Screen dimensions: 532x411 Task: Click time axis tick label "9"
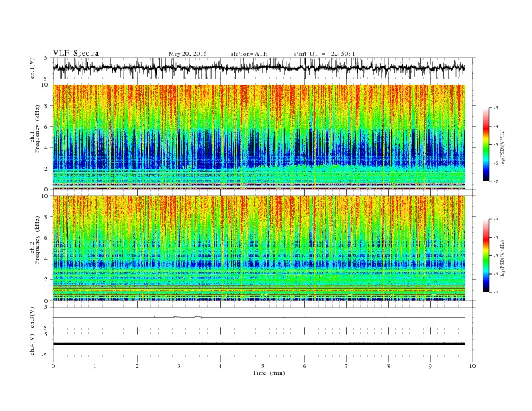tap(430, 366)
